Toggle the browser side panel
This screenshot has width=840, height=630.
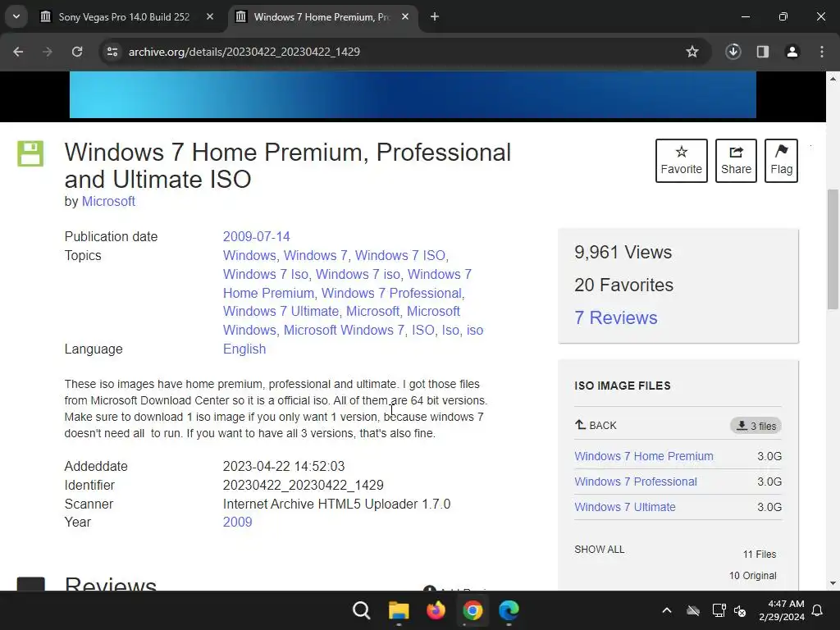pyautogui.click(x=763, y=52)
